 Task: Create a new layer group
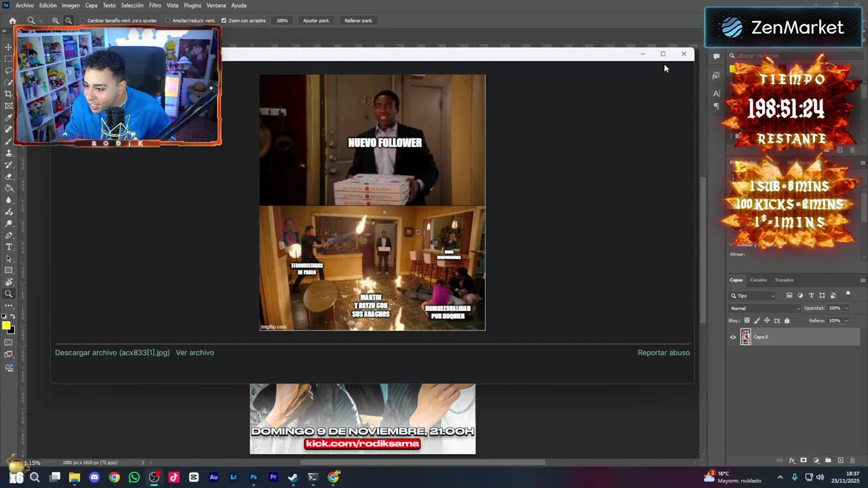pyautogui.click(x=828, y=460)
